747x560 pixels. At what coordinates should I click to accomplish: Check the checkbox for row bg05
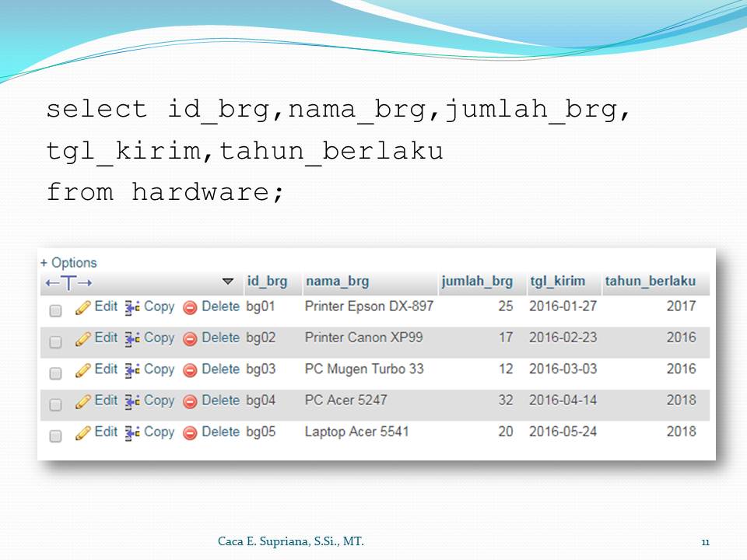coord(54,432)
